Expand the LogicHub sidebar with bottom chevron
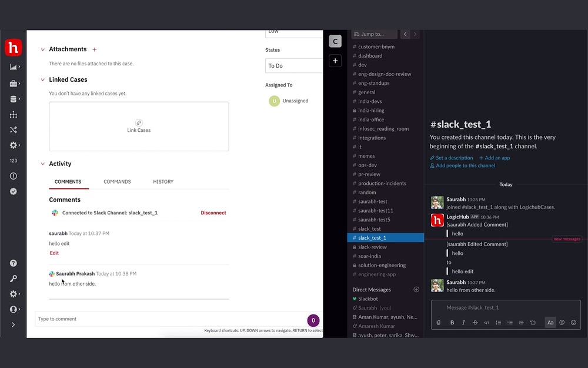The width and height of the screenshot is (588, 368). click(x=13, y=325)
